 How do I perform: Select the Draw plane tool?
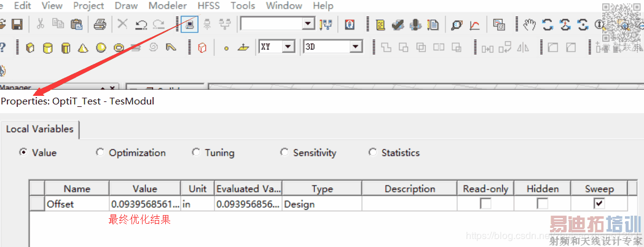(243, 48)
